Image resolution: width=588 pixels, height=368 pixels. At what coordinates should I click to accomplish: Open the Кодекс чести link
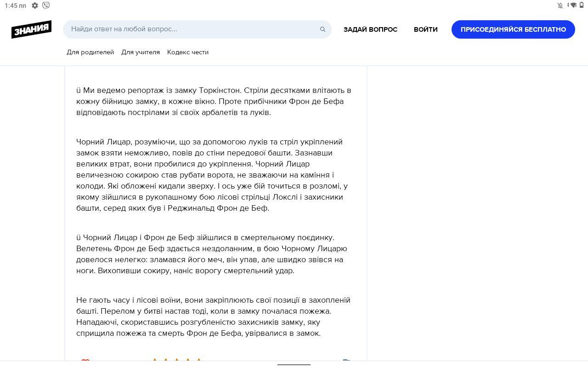coord(188,52)
